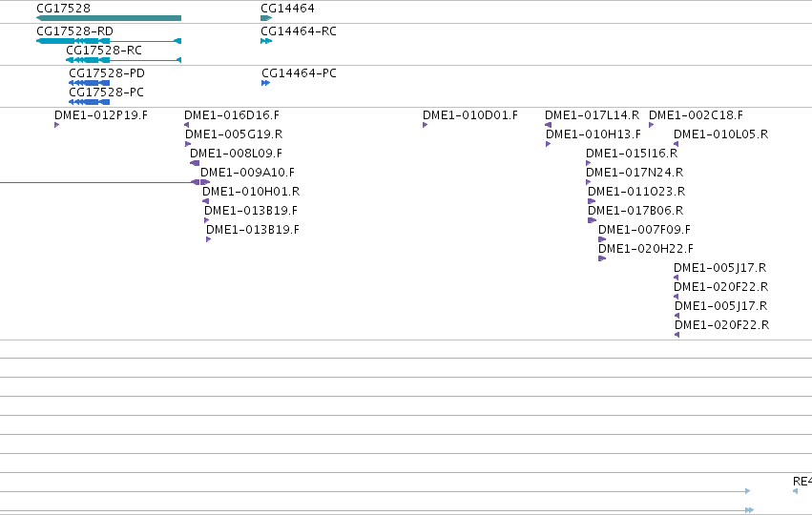Click the CG14464 gene label
The width and height of the screenshot is (812, 515).
click(287, 9)
